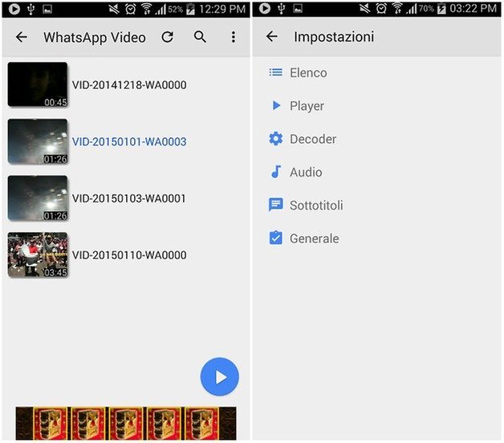Open Decoder settings
Viewport: 504px width, 443px height.
click(376, 139)
